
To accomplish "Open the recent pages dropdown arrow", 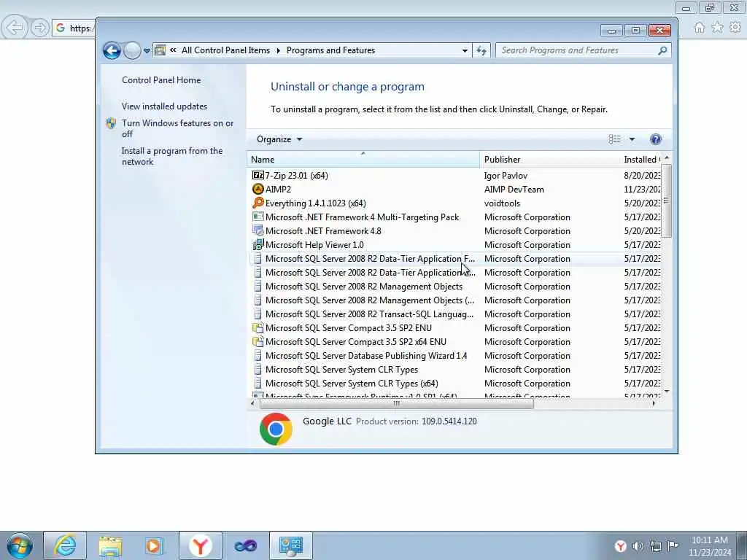I will coord(147,50).
